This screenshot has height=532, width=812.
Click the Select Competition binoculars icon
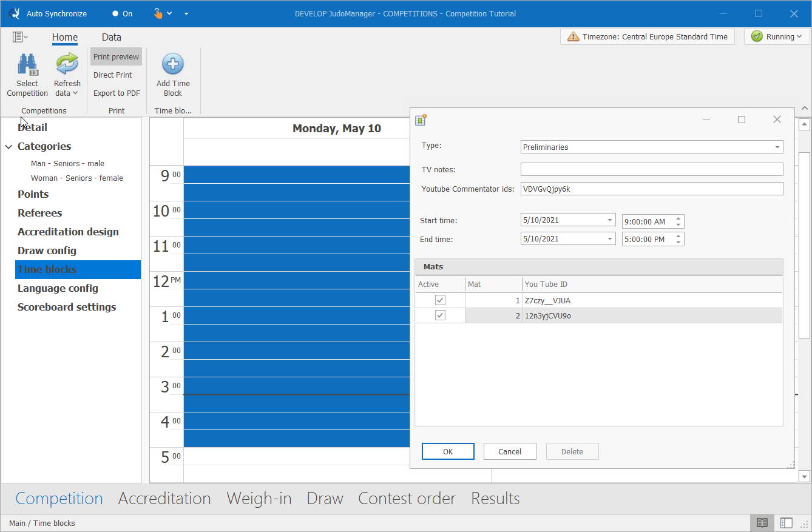click(x=27, y=65)
